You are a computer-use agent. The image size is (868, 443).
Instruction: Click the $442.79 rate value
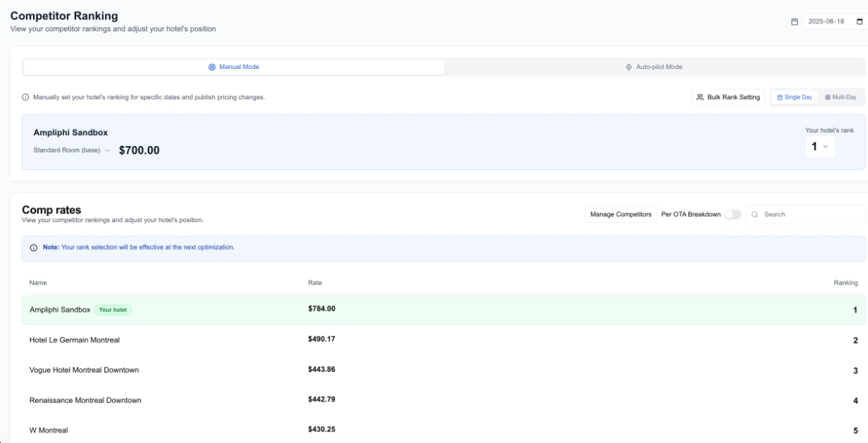coord(322,399)
